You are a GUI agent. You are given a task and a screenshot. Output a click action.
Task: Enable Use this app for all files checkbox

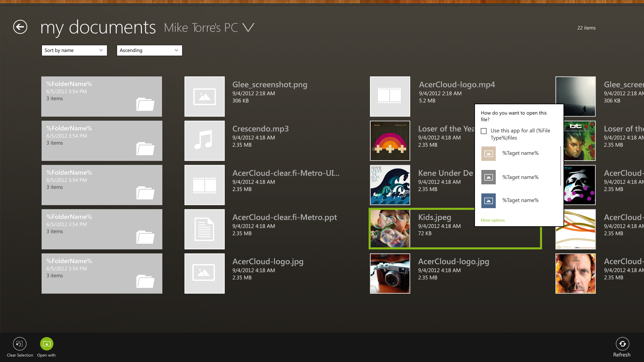483,131
